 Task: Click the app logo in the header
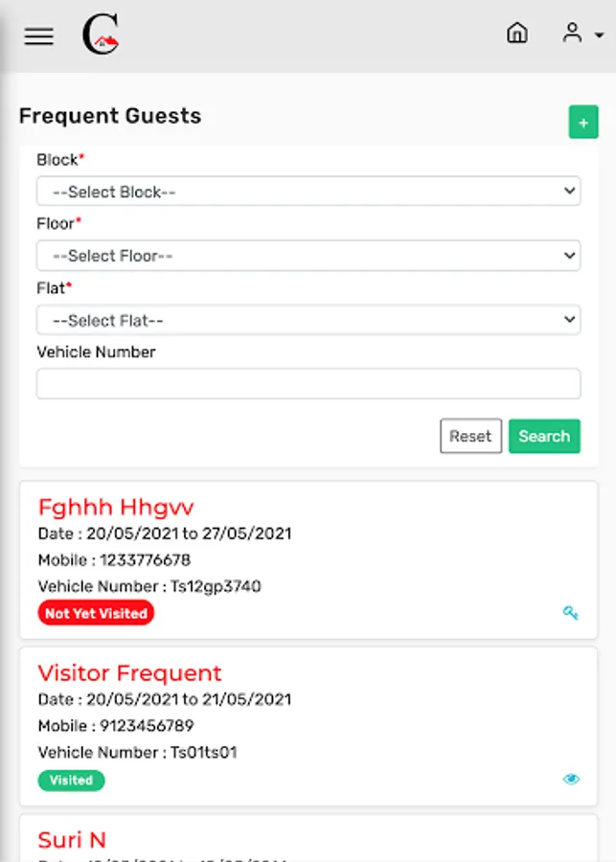(100, 35)
